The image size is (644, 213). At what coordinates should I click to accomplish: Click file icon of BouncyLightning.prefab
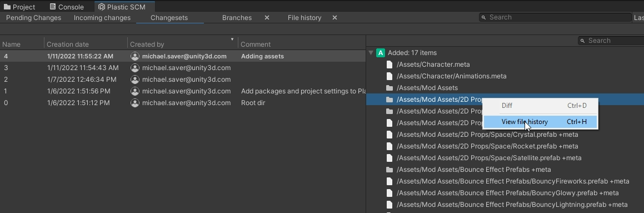(x=390, y=204)
